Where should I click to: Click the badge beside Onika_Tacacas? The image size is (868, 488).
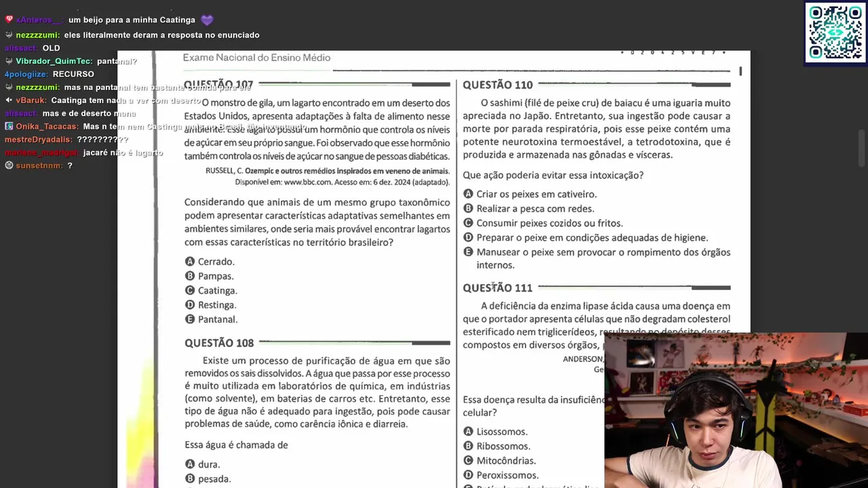pos(9,126)
